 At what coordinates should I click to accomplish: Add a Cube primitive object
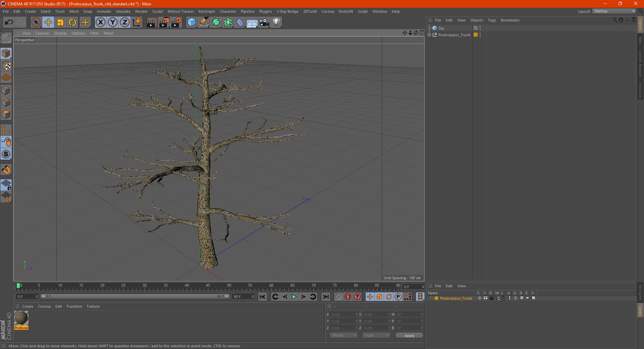192,22
